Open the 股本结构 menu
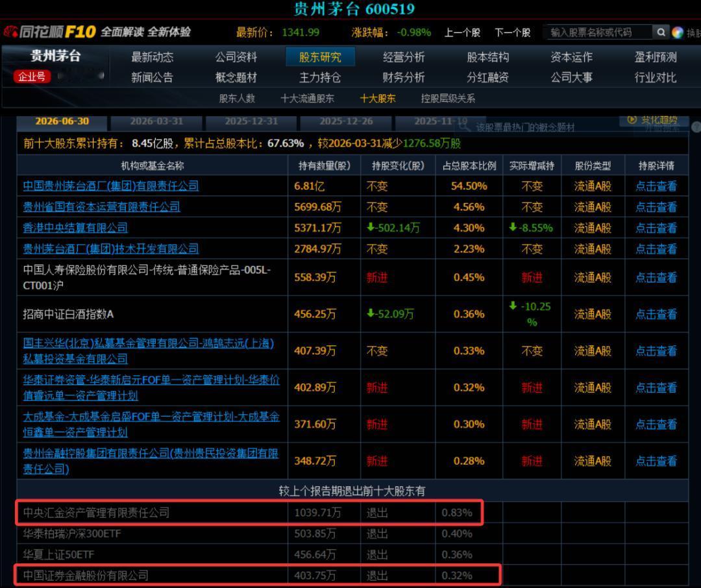The height and width of the screenshot is (588, 701). click(487, 57)
